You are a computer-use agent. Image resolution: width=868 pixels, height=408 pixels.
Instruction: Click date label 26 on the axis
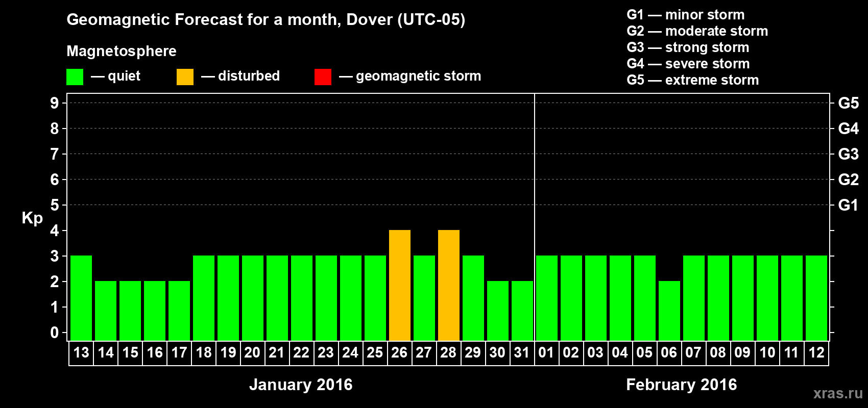coord(399,353)
